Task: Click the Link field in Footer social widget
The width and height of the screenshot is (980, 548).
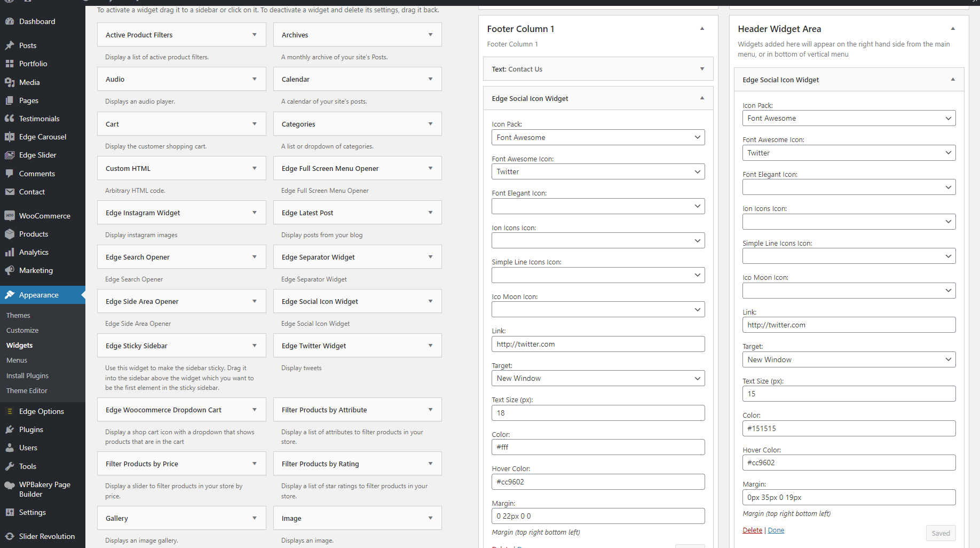Action: 598,344
